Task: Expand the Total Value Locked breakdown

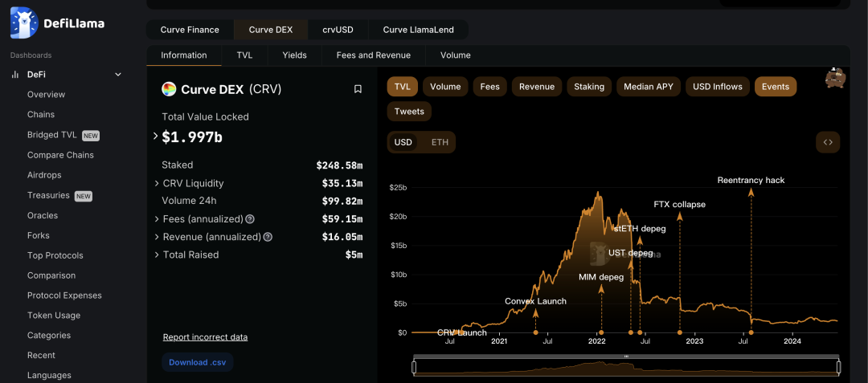Action: tap(156, 136)
